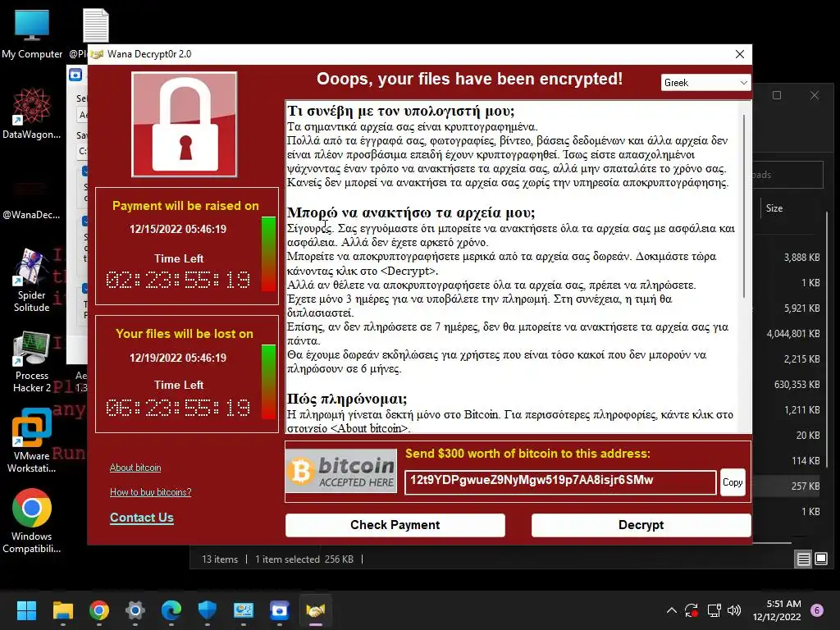The image size is (840, 630).
Task: Click the Size column header in Explorer
Action: click(774, 208)
